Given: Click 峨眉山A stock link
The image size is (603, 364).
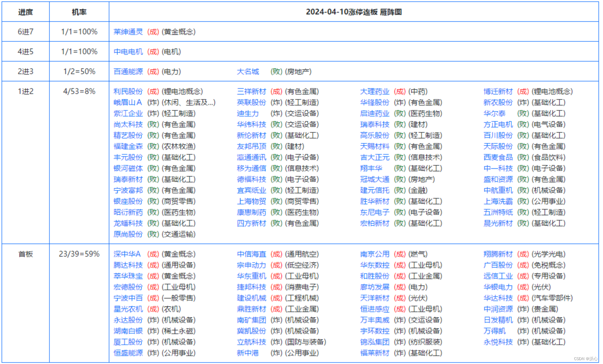Looking at the screenshot, I should (128, 103).
